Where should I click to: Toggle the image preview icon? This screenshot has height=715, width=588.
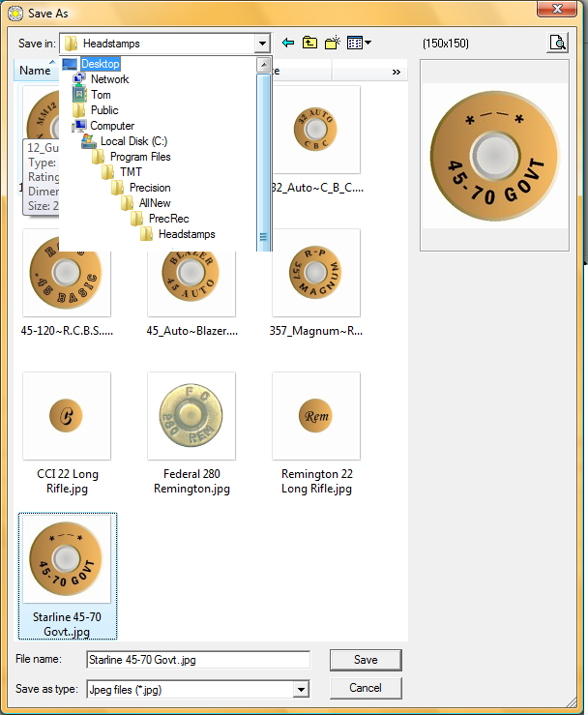point(557,43)
